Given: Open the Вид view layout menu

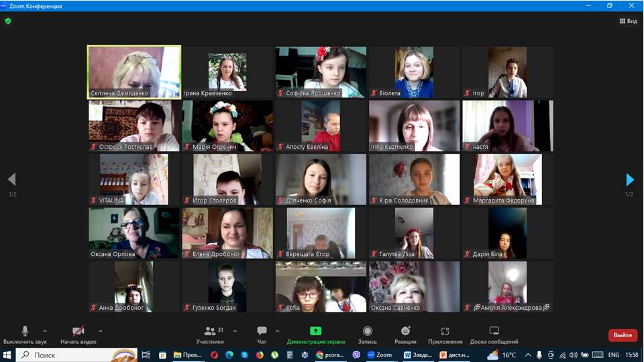Looking at the screenshot, I should coord(628,21).
